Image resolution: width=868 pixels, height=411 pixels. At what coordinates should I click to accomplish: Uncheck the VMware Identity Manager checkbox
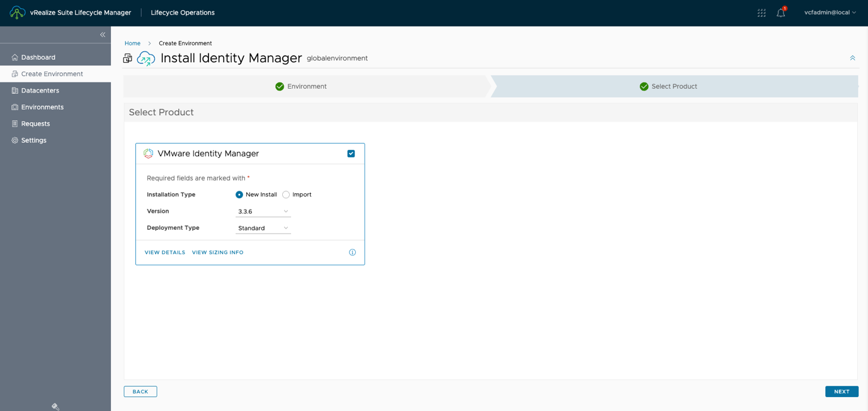coord(351,154)
